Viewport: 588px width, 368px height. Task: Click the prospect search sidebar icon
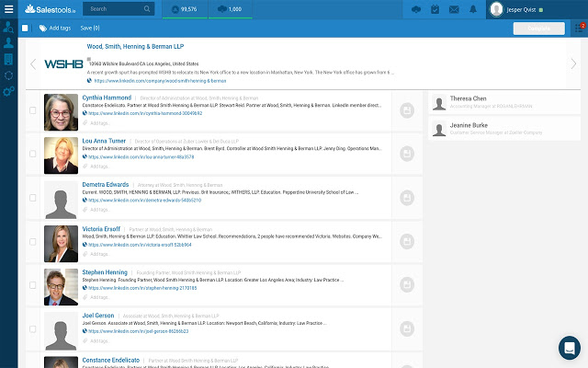tap(8, 27)
